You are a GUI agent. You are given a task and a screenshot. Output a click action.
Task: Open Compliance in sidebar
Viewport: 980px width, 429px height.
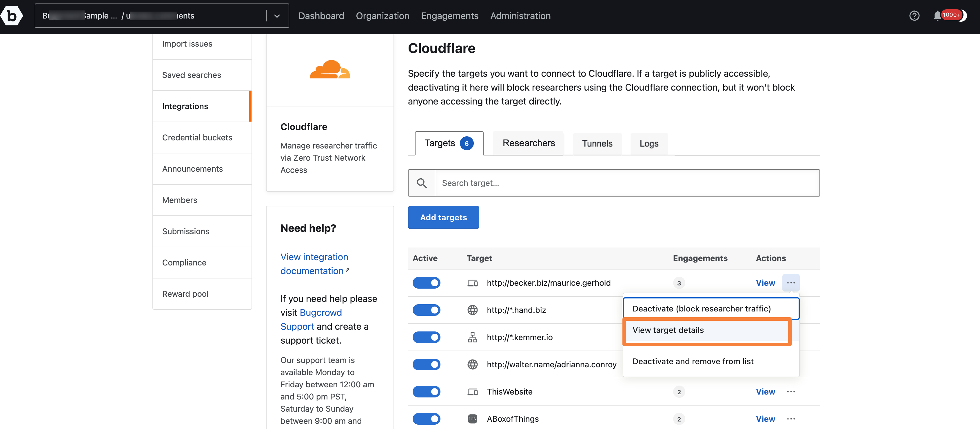coord(202,263)
